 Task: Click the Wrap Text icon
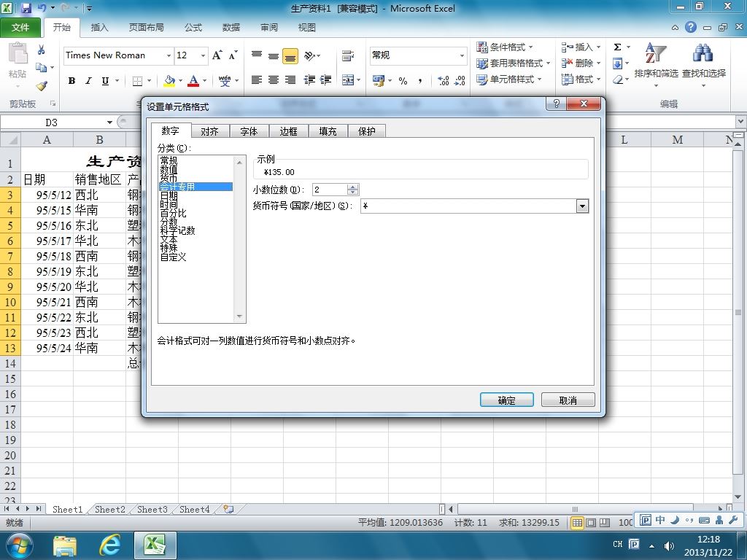coord(348,55)
